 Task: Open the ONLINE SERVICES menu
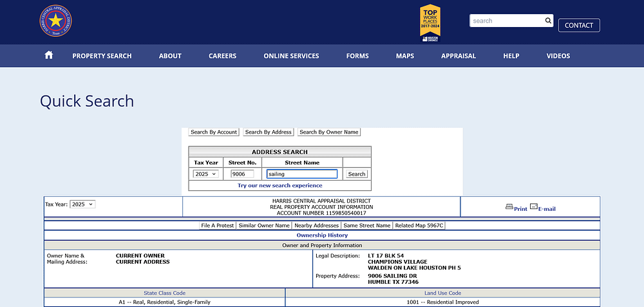[x=291, y=56]
